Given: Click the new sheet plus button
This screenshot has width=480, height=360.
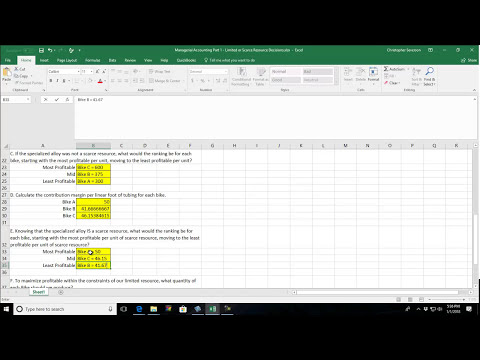Looking at the screenshot, I should 61,292.
